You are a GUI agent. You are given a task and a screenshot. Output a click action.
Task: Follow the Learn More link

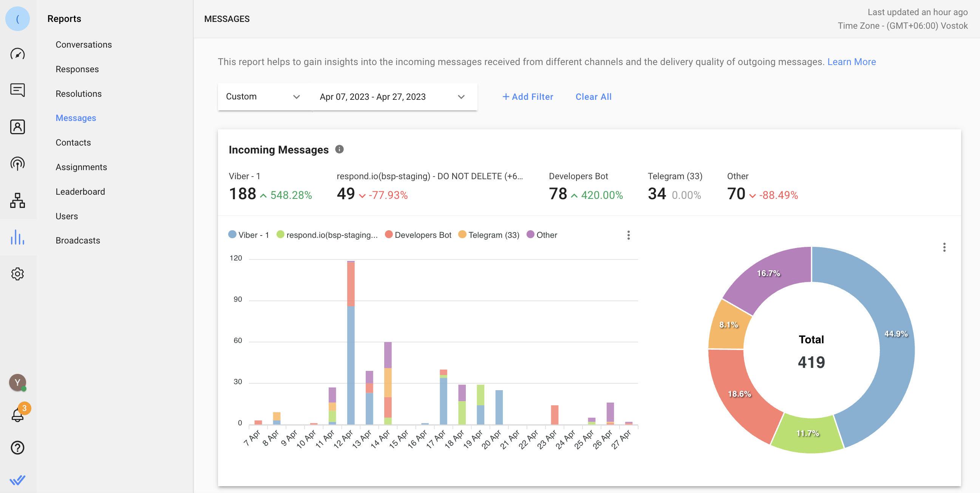(852, 62)
